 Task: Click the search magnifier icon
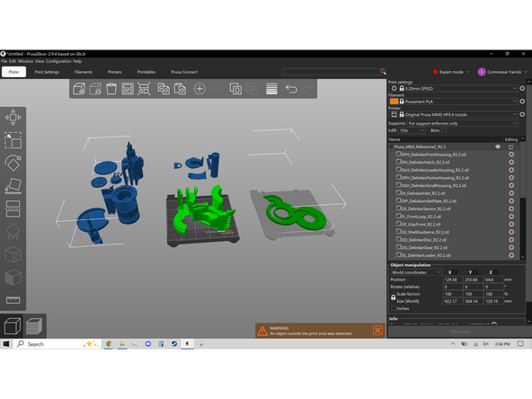point(383,72)
